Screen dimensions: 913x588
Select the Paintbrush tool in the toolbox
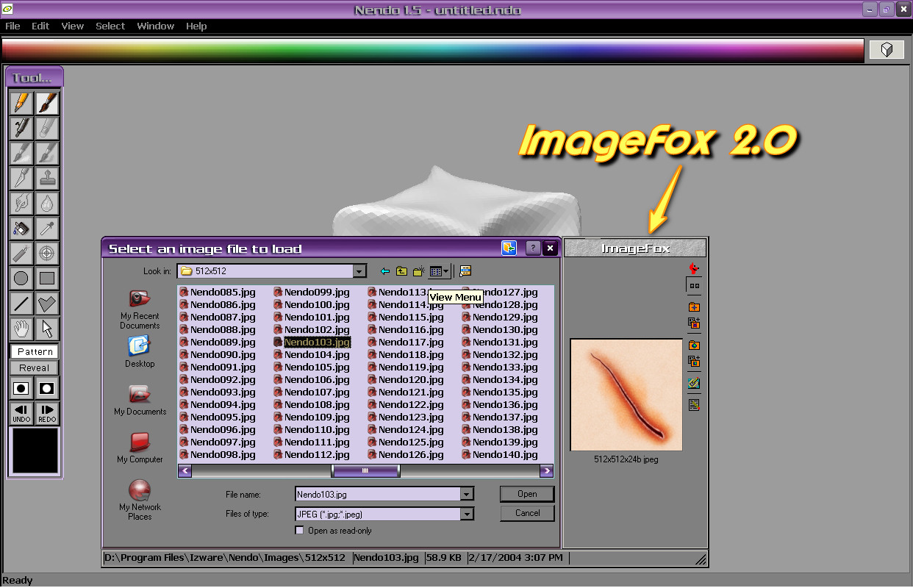(47, 103)
